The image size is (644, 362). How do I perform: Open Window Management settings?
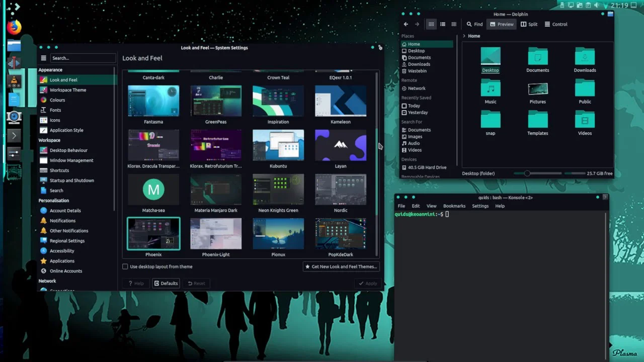point(76,160)
